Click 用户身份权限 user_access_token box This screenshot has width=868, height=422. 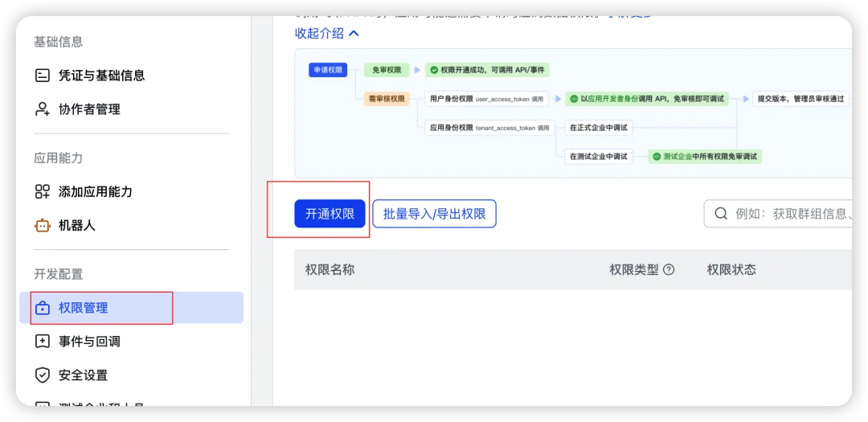pyautogui.click(x=486, y=99)
